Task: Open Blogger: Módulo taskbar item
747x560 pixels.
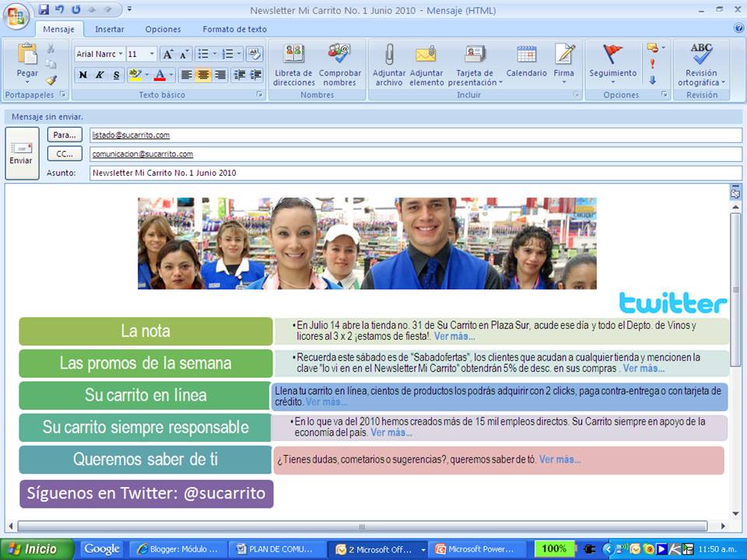Action: (x=177, y=549)
